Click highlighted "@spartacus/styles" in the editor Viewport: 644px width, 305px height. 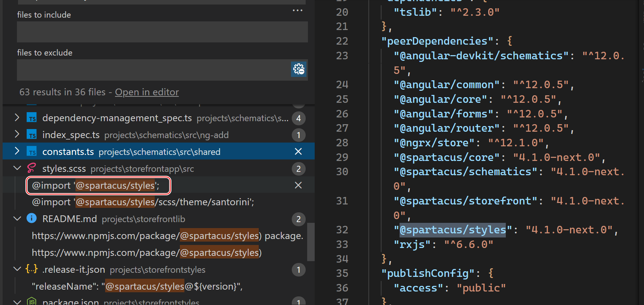pyautogui.click(x=453, y=230)
